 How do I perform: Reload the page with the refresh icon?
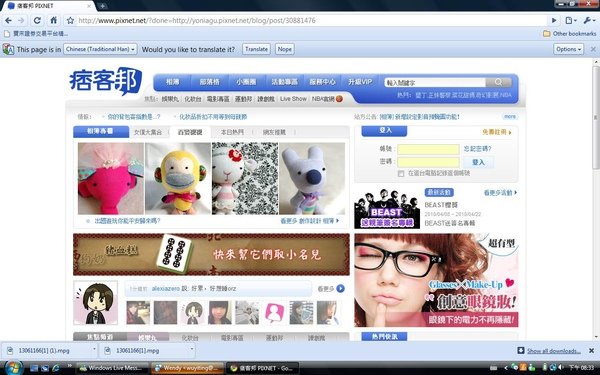[x=37, y=20]
